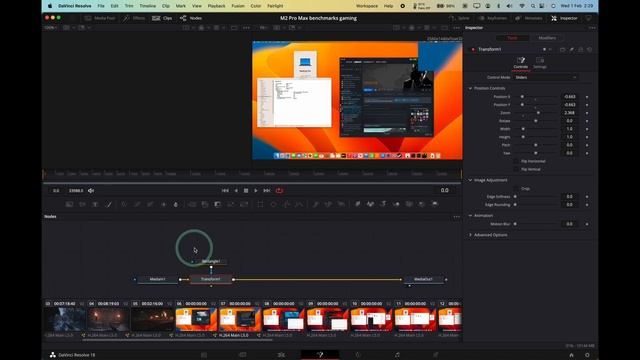
Task: Open the Media Pool panel
Action: tap(100, 18)
